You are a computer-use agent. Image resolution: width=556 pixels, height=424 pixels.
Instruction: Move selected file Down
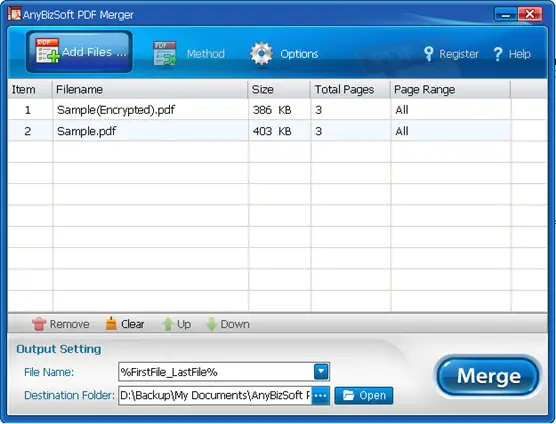pyautogui.click(x=228, y=324)
